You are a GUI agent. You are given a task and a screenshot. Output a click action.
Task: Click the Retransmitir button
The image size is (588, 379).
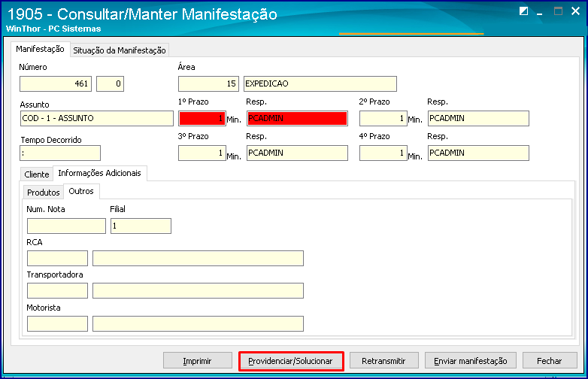point(383,361)
